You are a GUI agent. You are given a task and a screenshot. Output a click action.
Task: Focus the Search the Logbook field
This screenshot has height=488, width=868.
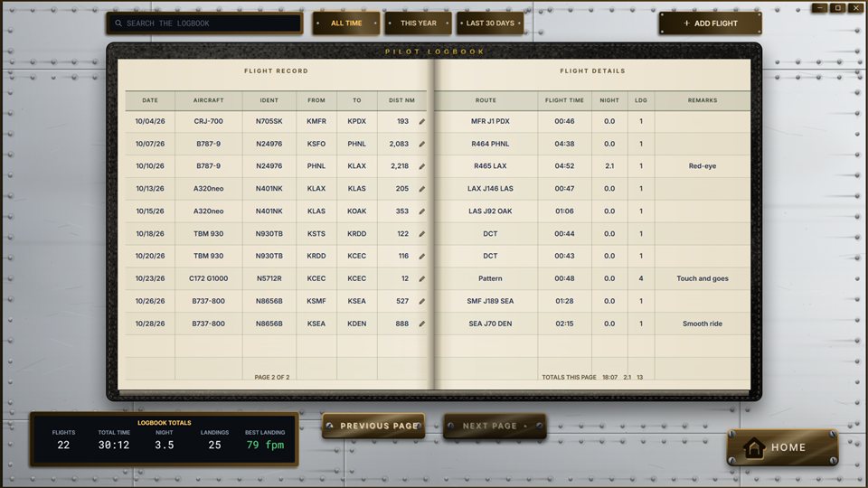[205, 23]
